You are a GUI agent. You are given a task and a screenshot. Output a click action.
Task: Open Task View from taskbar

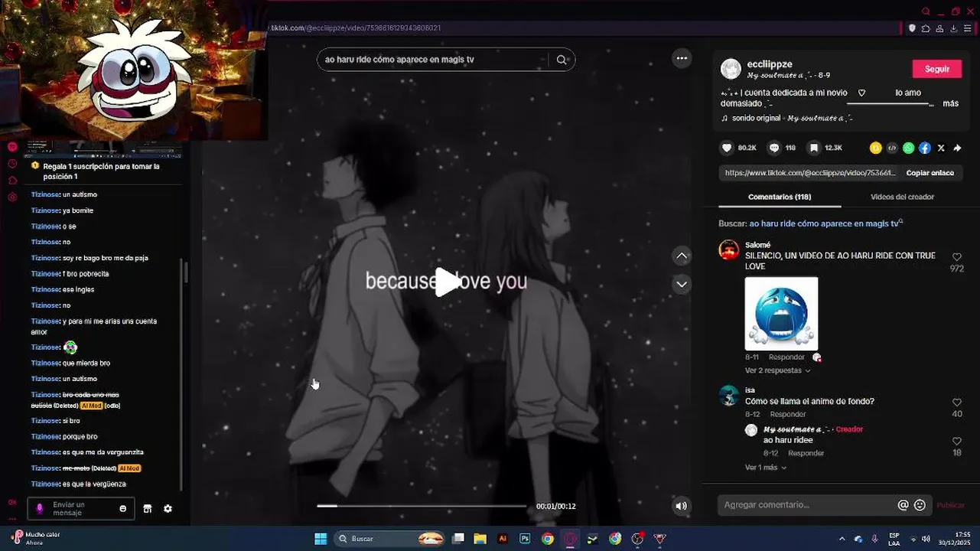457,539
